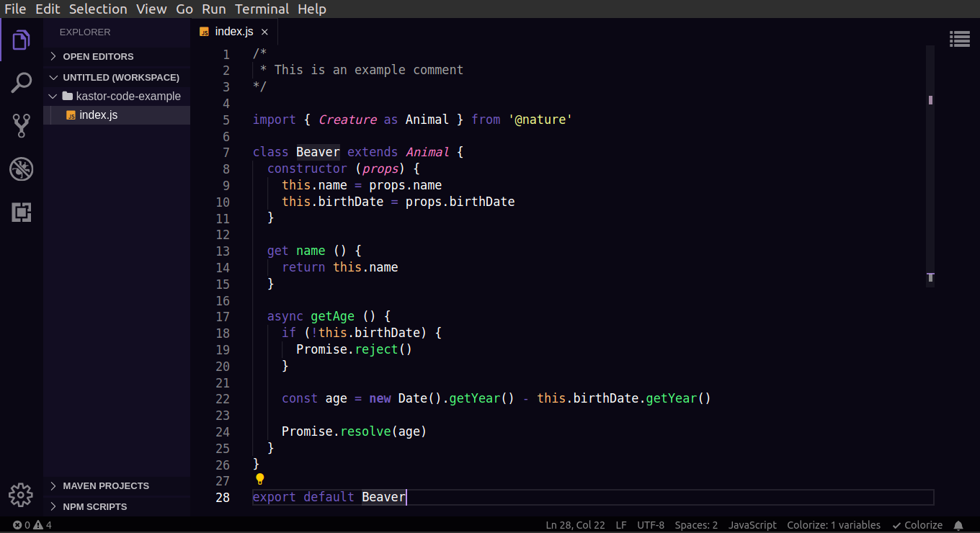Collapse the kastor-code-example folder

tap(53, 96)
